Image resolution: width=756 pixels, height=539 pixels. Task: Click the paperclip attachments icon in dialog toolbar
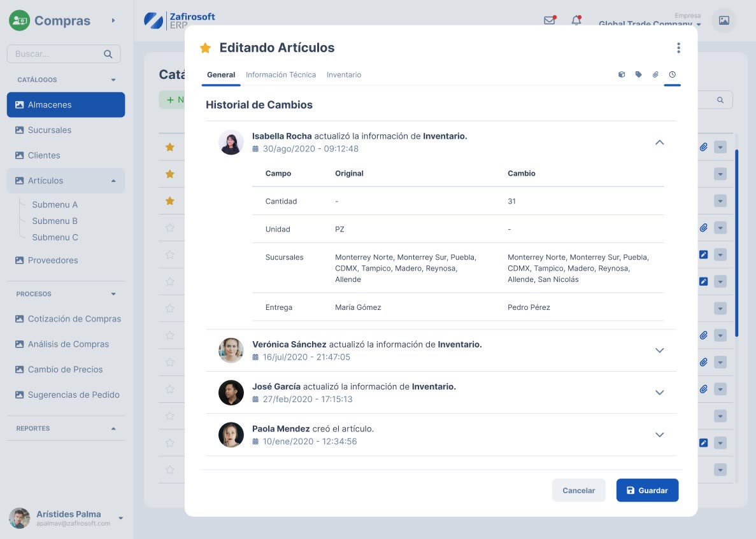pyautogui.click(x=655, y=74)
